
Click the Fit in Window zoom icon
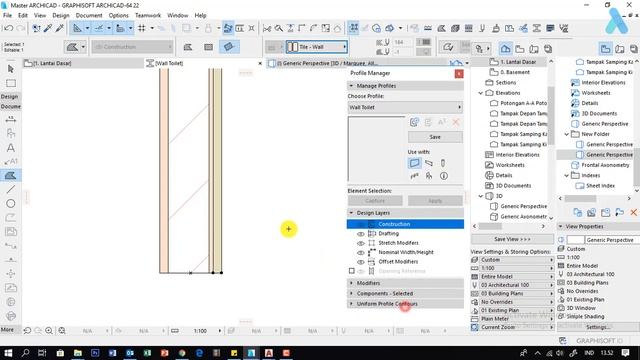pos(62,331)
